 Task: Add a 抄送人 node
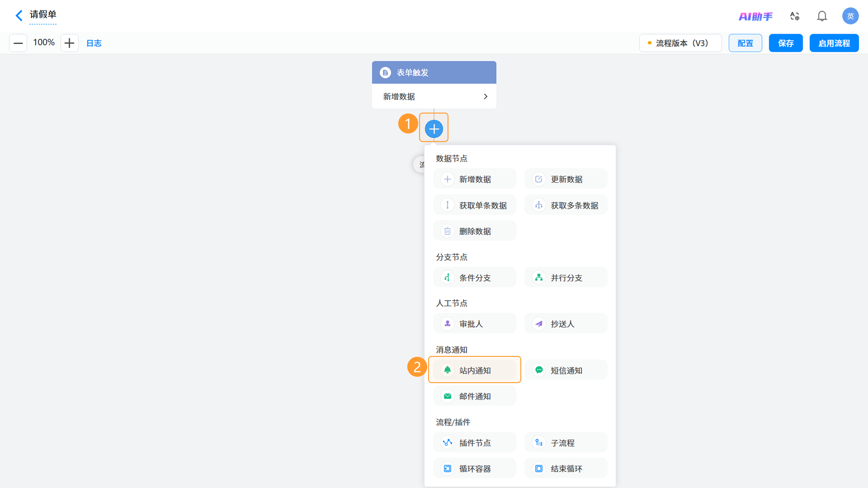(x=566, y=324)
